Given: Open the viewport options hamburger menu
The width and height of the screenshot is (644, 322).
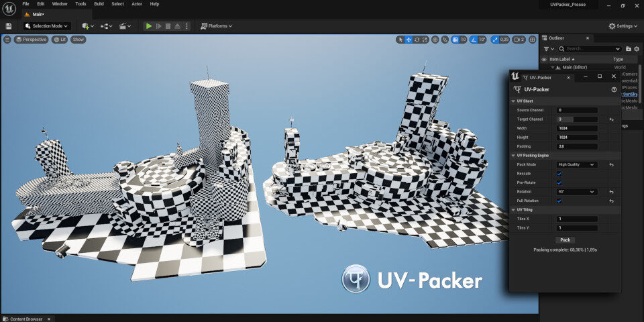Looking at the screenshot, I should coord(7,40).
